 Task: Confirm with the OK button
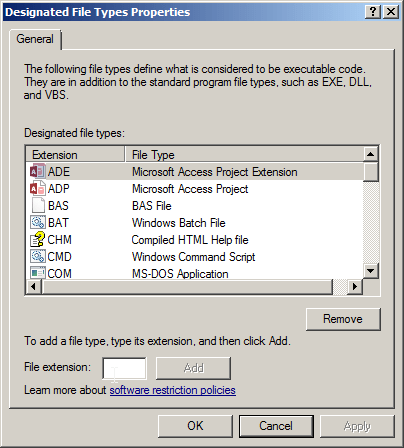coord(195,426)
